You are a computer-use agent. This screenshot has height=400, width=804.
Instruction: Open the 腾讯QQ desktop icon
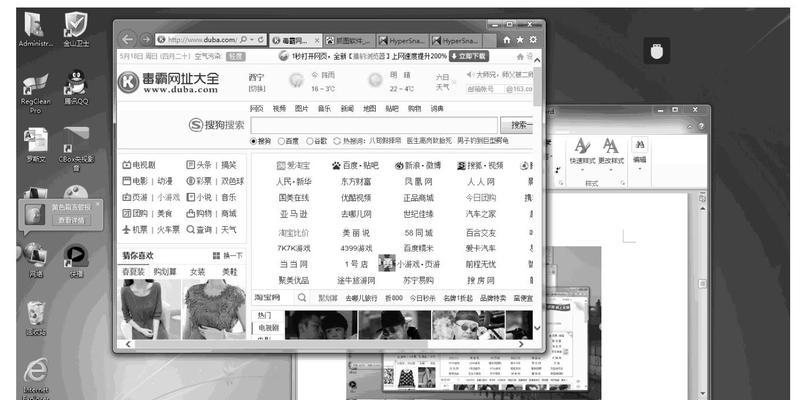76,87
